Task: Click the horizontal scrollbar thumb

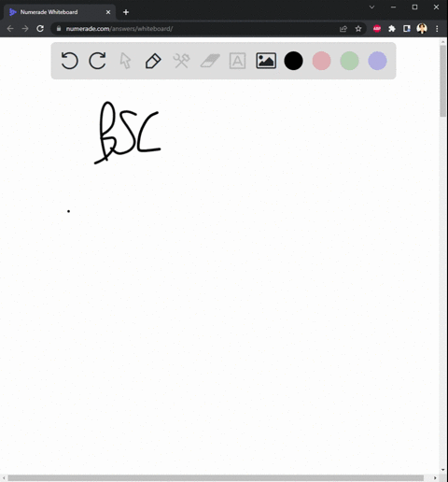Action: (x=216, y=478)
